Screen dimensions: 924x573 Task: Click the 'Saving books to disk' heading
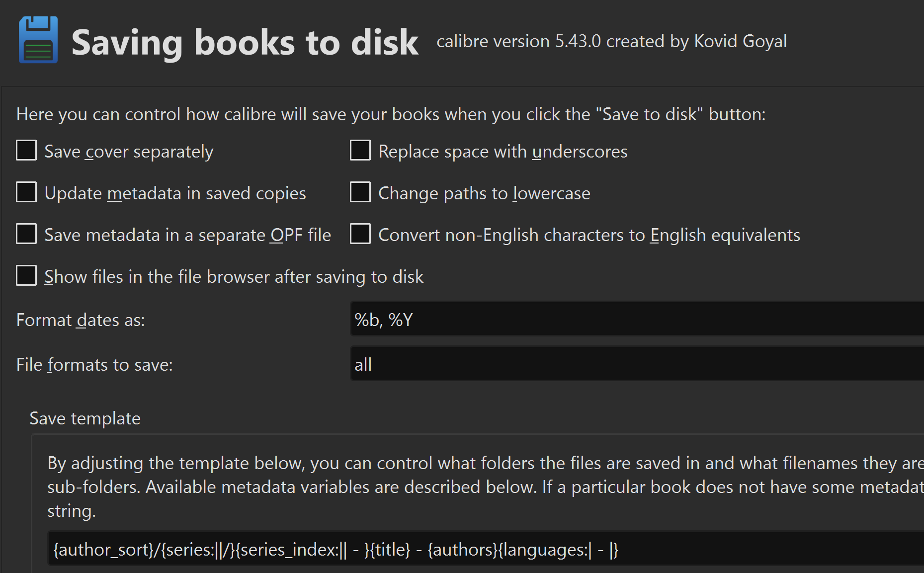(245, 43)
